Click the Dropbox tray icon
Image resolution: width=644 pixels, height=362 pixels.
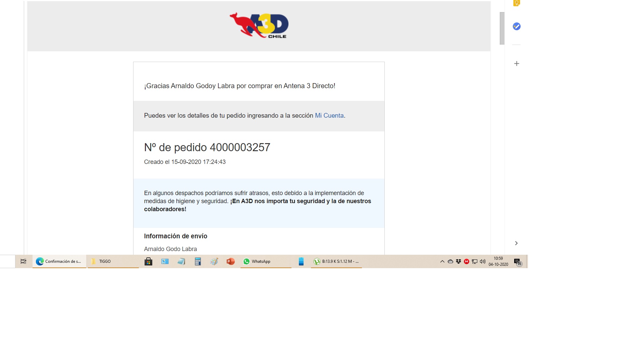(x=459, y=261)
